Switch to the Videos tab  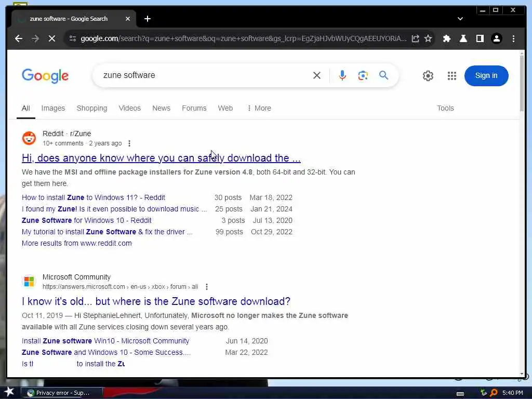(x=129, y=108)
